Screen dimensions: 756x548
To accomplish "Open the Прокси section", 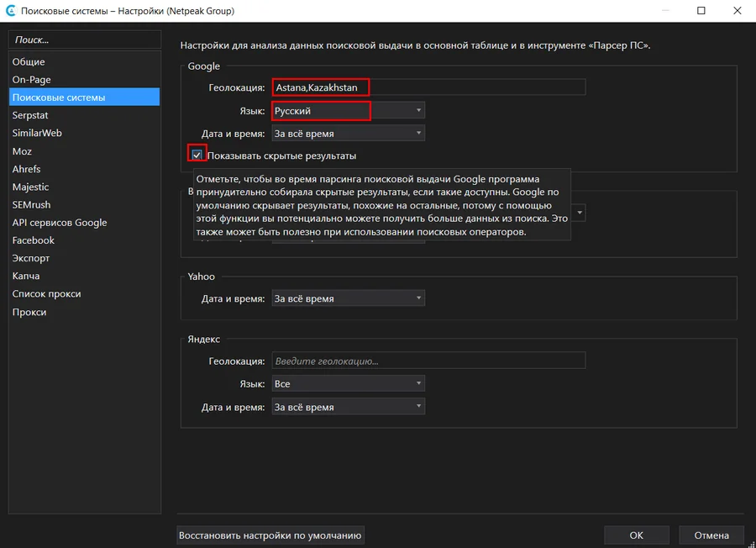I will click(84, 312).
